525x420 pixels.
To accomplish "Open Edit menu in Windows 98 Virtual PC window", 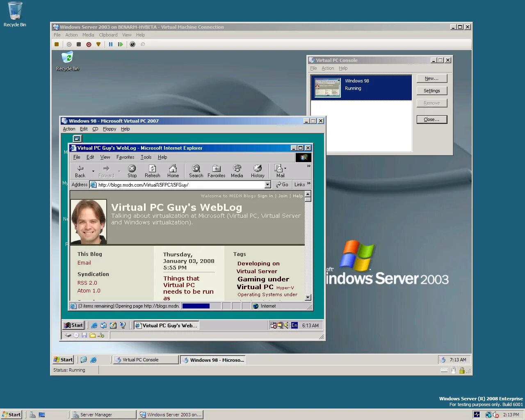I will click(84, 129).
